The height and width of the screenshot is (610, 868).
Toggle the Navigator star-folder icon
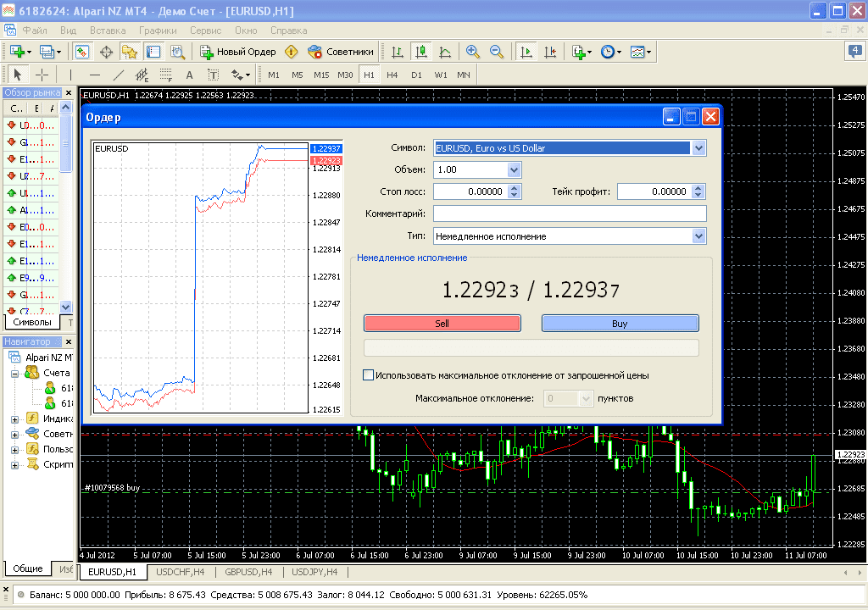pyautogui.click(x=129, y=52)
